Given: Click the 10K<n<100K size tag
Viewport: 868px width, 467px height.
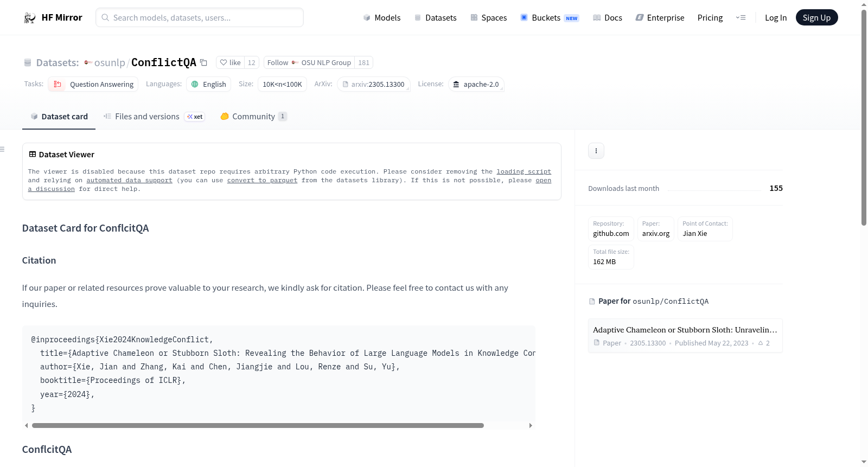Looking at the screenshot, I should 282,84.
